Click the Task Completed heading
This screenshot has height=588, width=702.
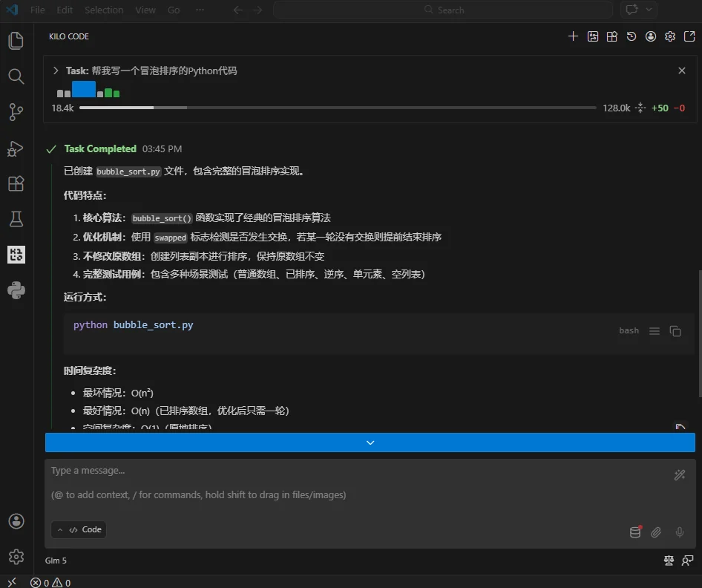pos(100,148)
